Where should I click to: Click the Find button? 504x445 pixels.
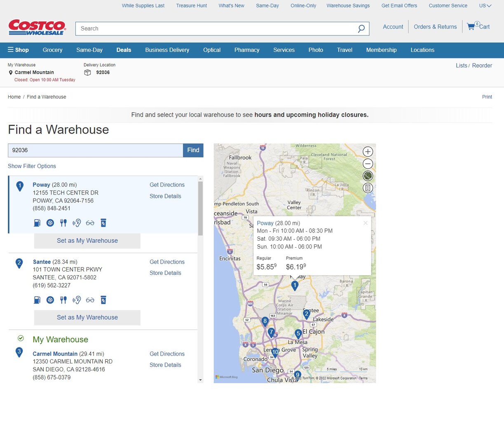pos(193,150)
